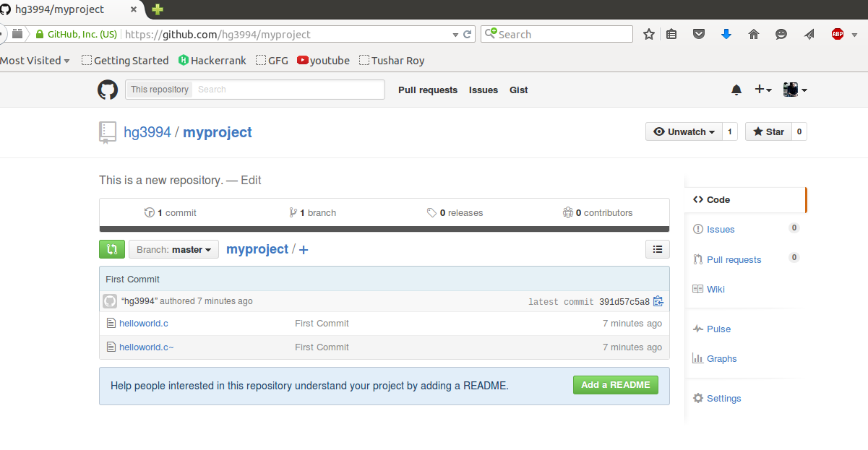This screenshot has width=868, height=450.
Task: Expand the Unwatch dropdown button
Action: [x=683, y=131]
